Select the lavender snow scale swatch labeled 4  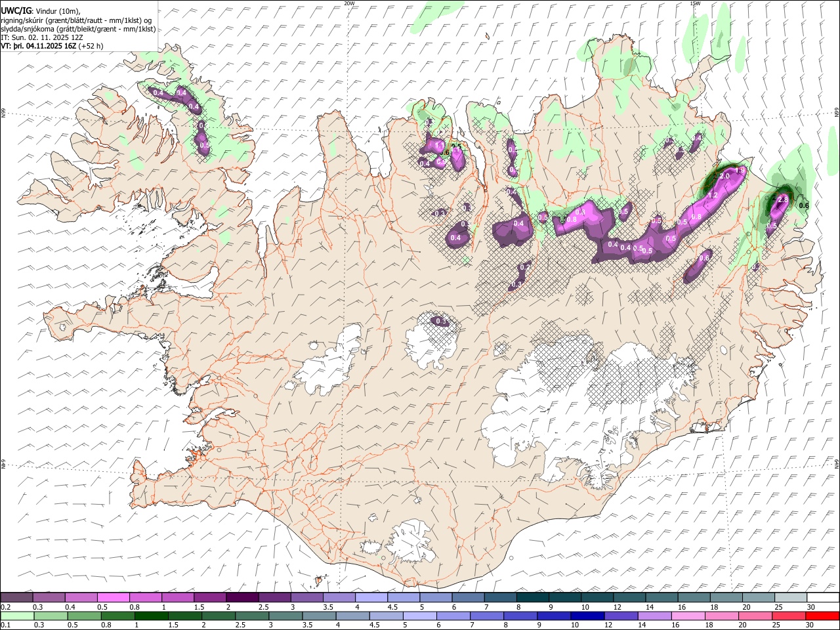tap(371, 597)
